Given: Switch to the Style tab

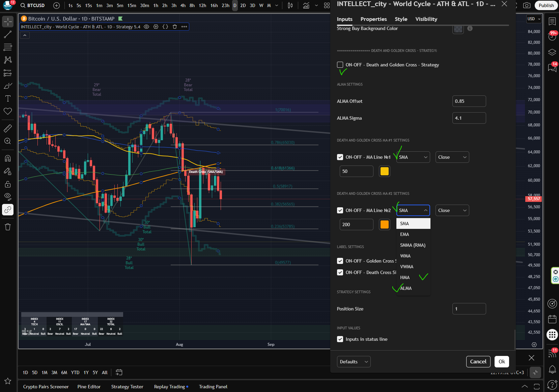Looking at the screenshot, I should 401,19.
